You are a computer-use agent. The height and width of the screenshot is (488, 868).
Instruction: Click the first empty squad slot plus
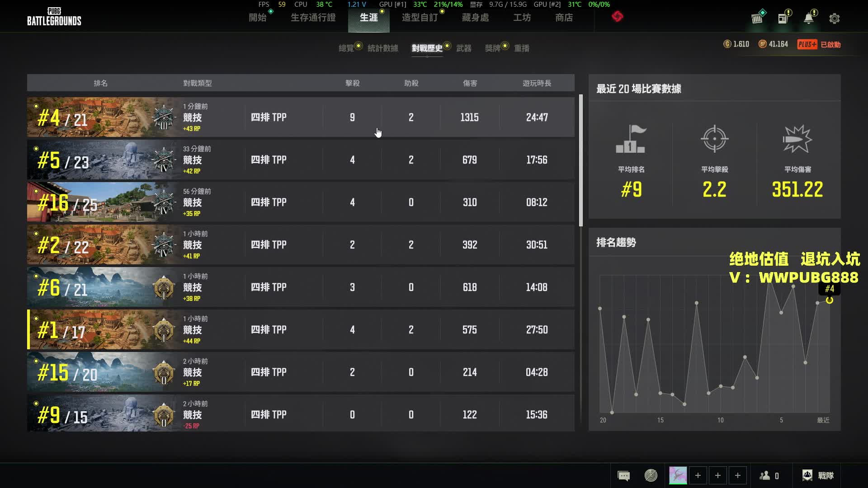(698, 475)
